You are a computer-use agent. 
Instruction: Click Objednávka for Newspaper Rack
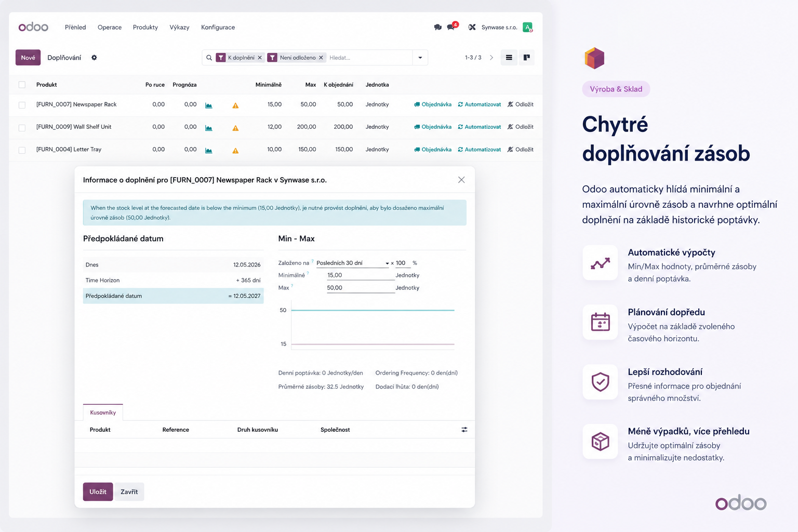(433, 104)
